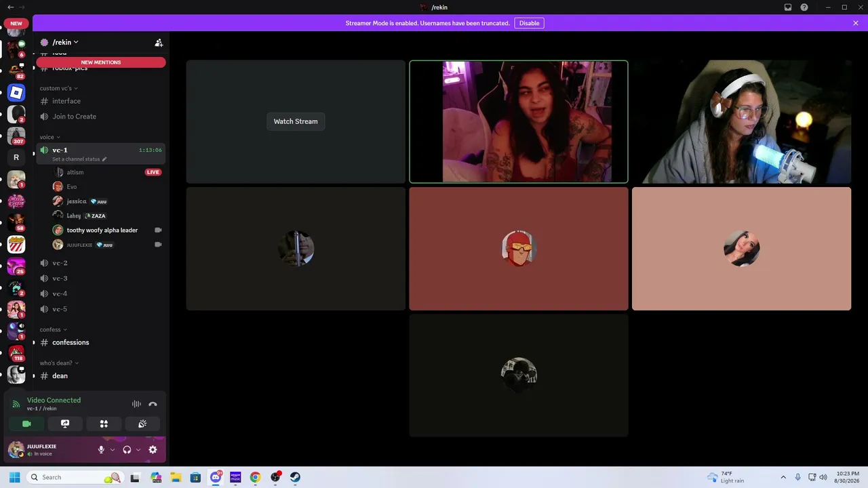868x488 pixels.
Task: Invite people to the server
Action: point(159,43)
